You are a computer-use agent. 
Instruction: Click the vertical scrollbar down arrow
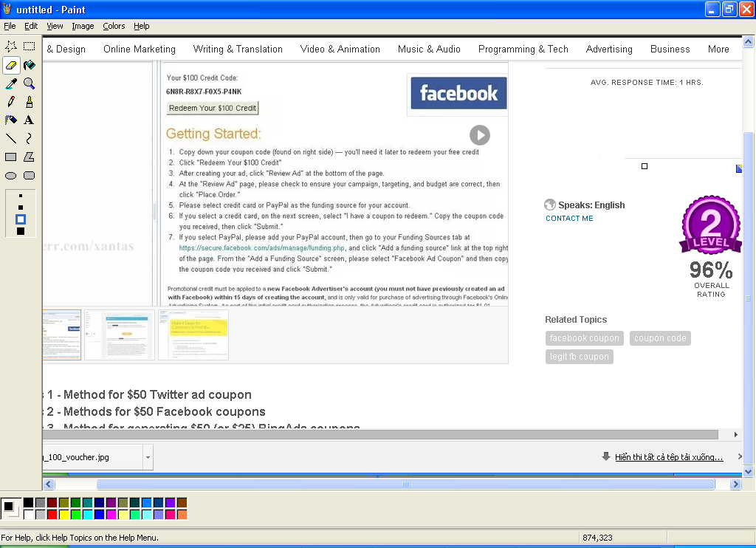(748, 471)
